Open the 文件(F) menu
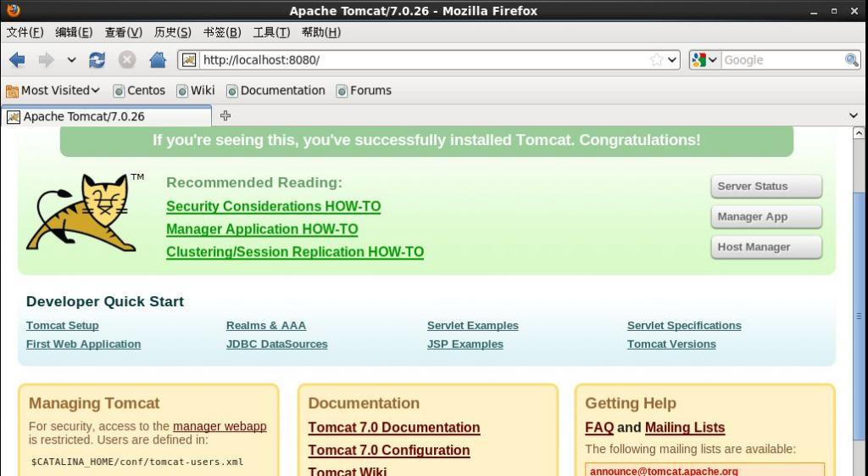Viewport: 868px width, 476px height. (x=25, y=32)
